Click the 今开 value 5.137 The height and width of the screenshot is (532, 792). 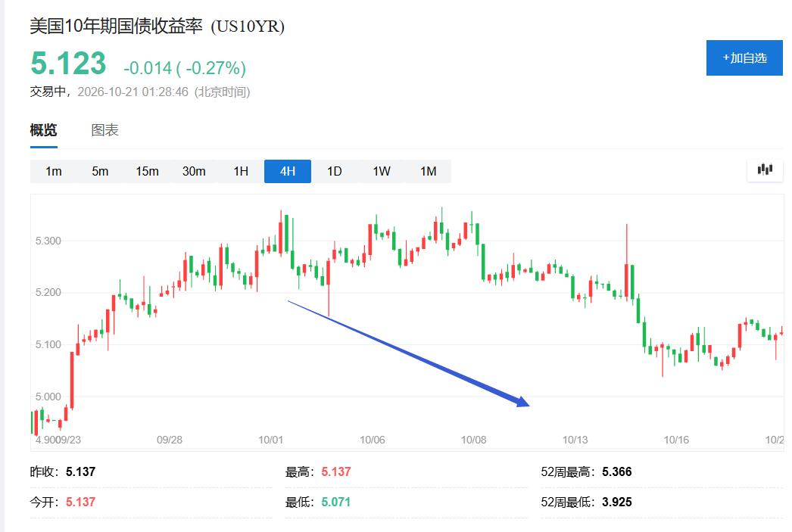(80, 502)
